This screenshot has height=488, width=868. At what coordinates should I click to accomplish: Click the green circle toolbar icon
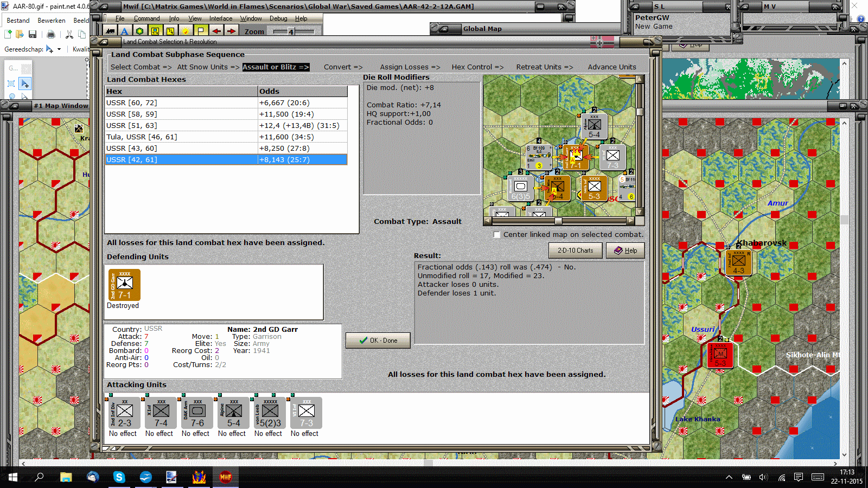[139, 31]
